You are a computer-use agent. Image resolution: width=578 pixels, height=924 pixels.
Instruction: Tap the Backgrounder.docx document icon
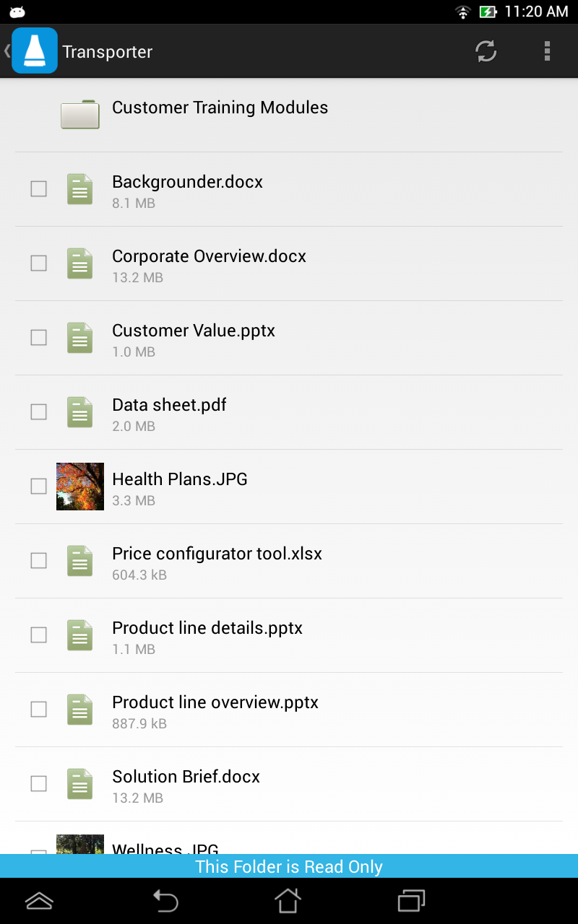coord(79,189)
